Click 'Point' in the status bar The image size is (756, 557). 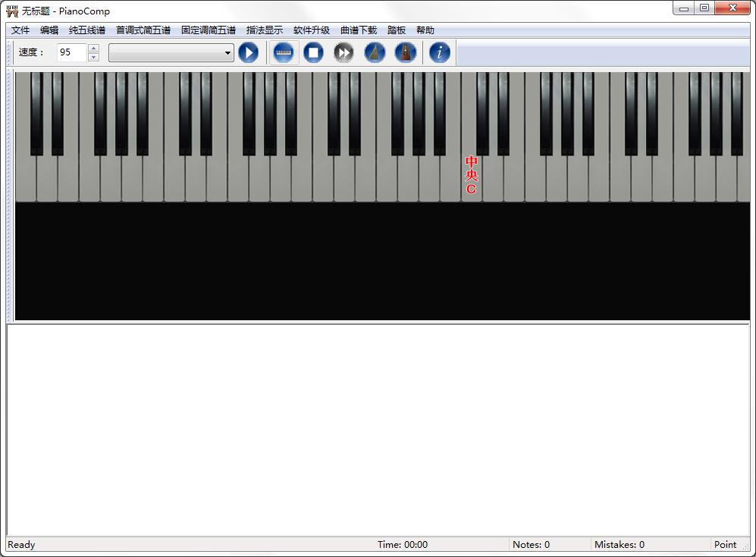725,544
